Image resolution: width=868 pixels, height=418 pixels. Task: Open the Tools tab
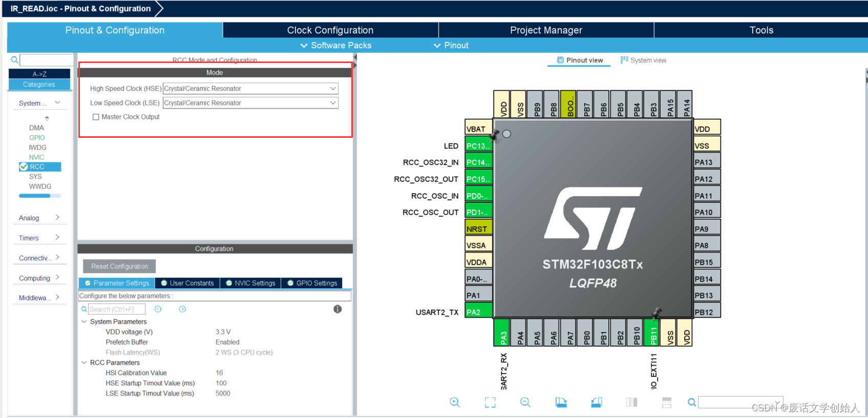(x=761, y=30)
